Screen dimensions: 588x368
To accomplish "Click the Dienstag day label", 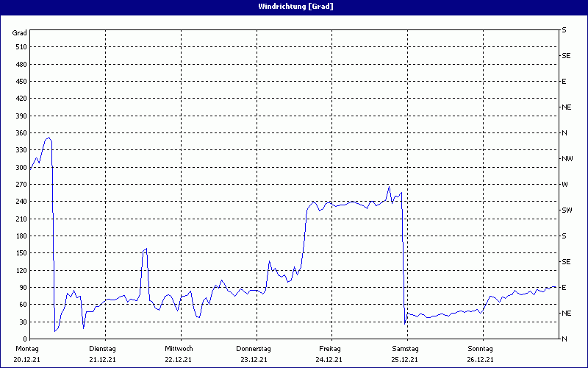I will click(x=103, y=348).
